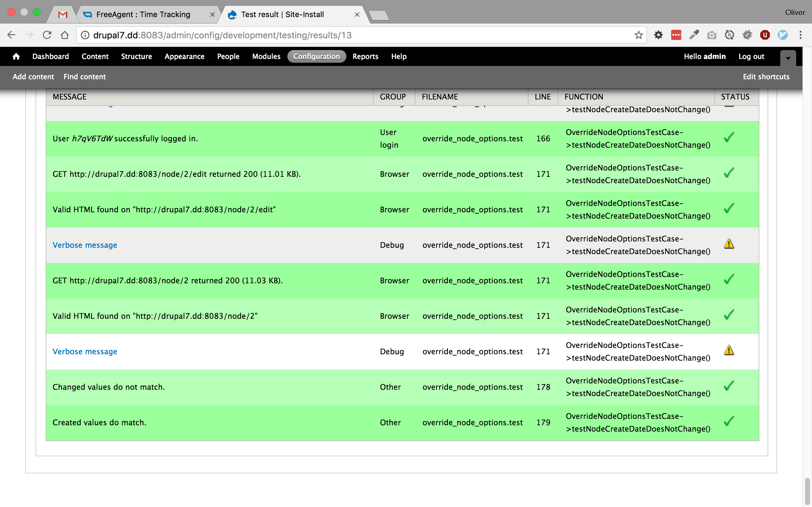Click the red uBlock extension icon
The height and width of the screenshot is (507, 812).
pos(765,35)
